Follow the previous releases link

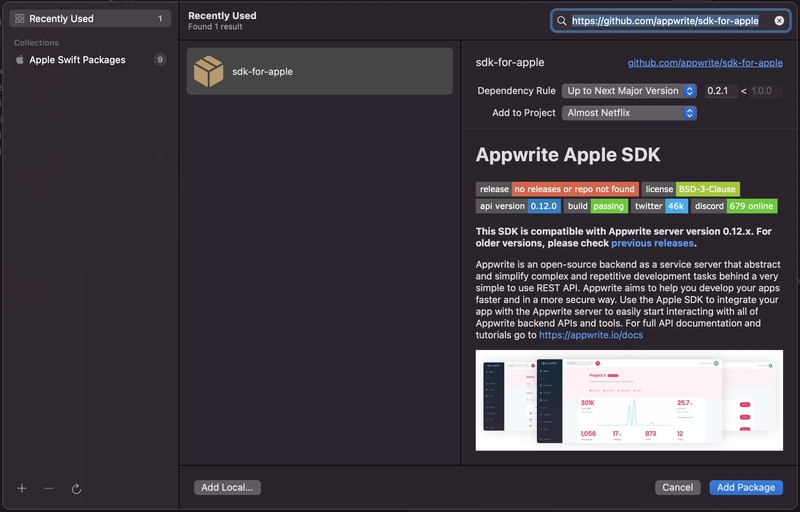coord(652,243)
